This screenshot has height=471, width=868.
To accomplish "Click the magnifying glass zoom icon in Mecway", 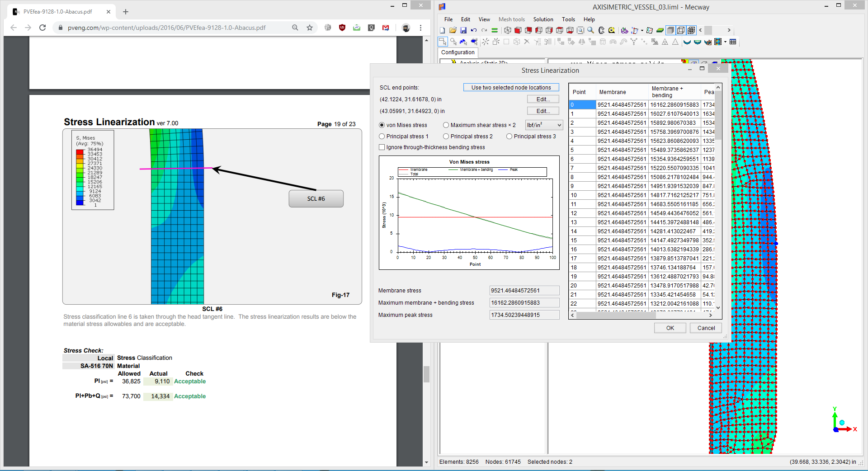I will tap(591, 30).
